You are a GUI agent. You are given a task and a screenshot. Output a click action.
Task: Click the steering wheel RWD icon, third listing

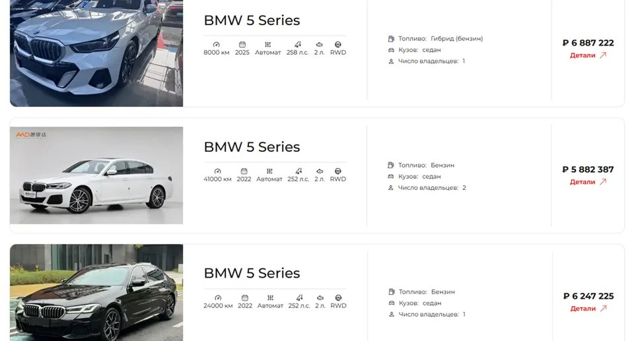coord(338,297)
